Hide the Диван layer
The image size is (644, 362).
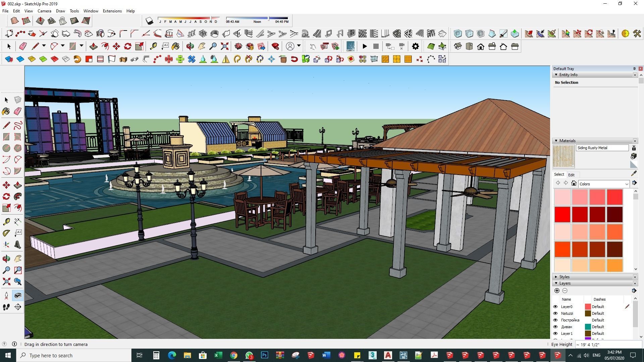point(555,327)
